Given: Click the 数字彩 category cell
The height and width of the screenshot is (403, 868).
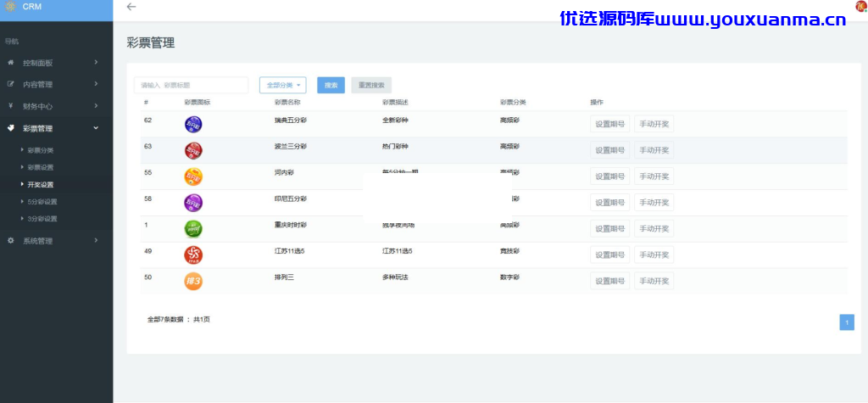Looking at the screenshot, I should pyautogui.click(x=509, y=277).
